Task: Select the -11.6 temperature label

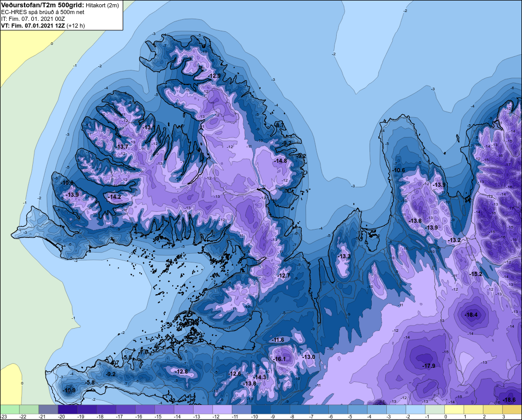Action: point(278,340)
